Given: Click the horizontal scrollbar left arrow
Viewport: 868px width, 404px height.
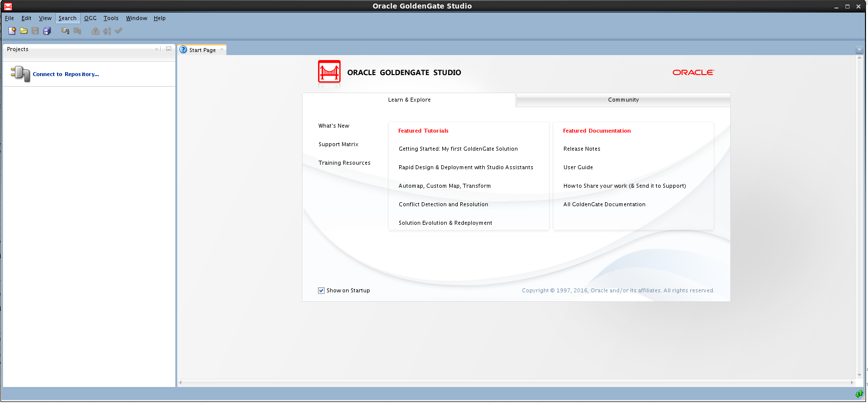Looking at the screenshot, I should (x=180, y=382).
